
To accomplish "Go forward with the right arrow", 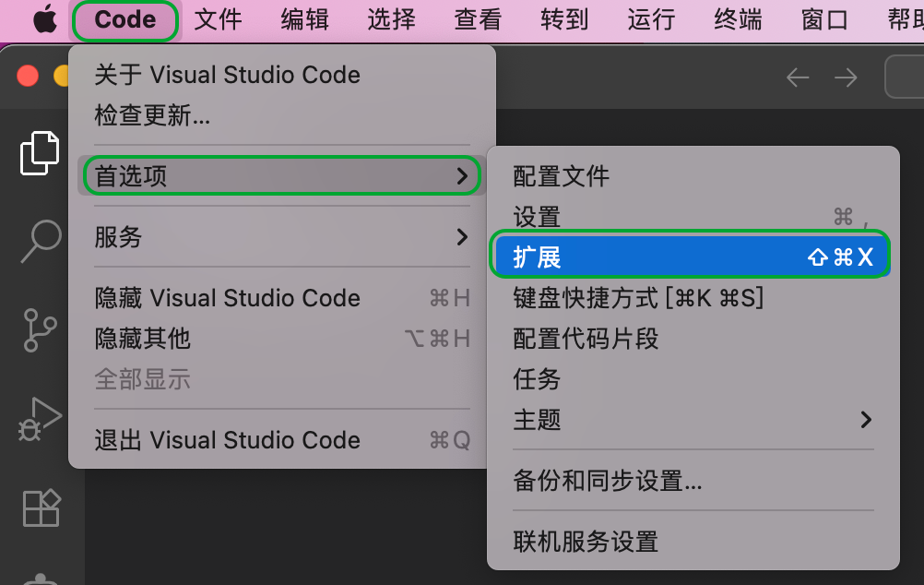I will pos(846,78).
